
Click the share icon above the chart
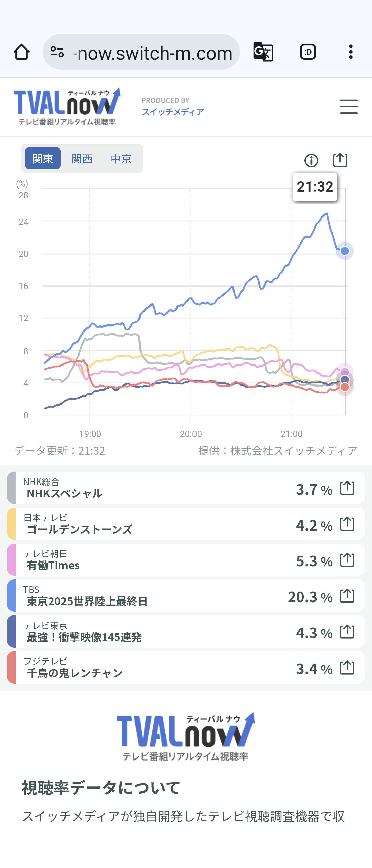(x=340, y=160)
